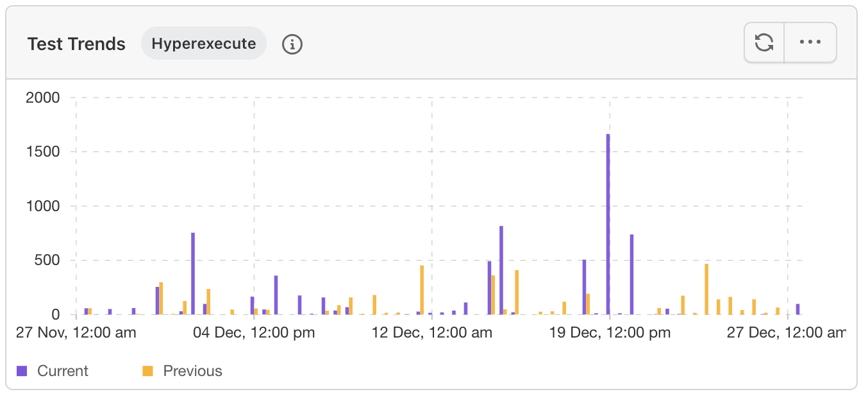Click the orange Previous legend square
The height and width of the screenshot is (403, 868).
(148, 371)
